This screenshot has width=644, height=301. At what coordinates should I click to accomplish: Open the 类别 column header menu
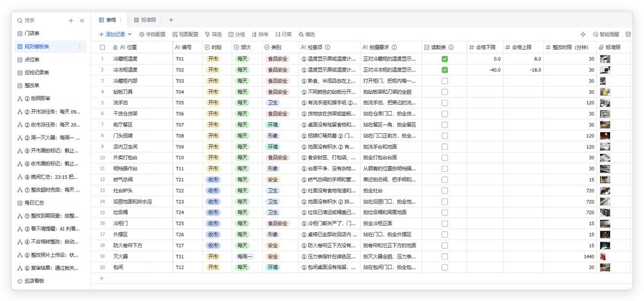280,47
